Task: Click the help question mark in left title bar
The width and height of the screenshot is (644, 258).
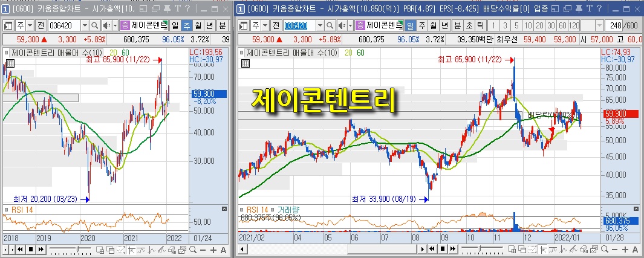Action: click(187, 8)
